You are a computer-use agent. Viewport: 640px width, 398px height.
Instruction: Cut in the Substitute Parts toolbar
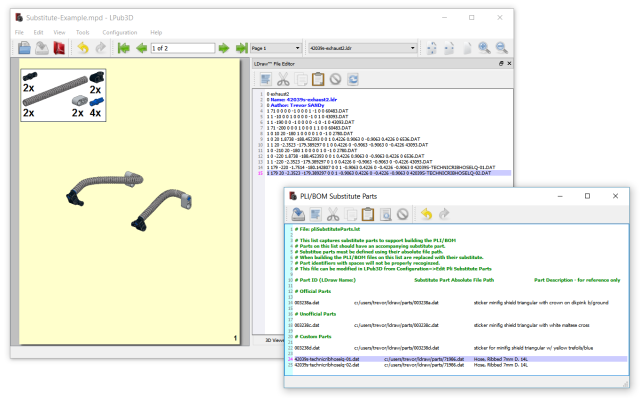333,214
